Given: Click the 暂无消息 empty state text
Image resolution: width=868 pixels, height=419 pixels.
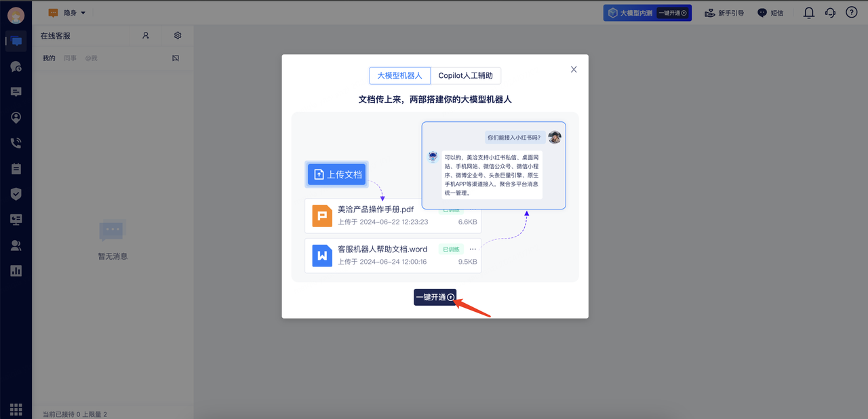Looking at the screenshot, I should tap(113, 256).
